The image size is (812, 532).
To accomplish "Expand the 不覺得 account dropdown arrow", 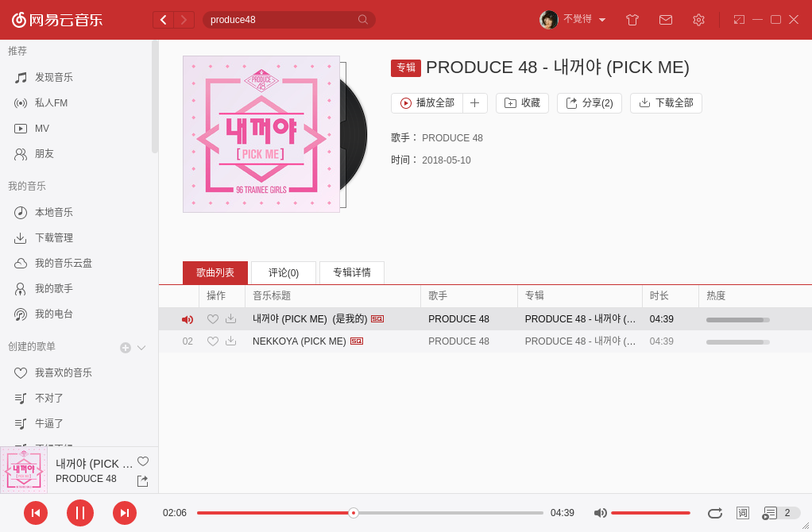I will tap(602, 20).
